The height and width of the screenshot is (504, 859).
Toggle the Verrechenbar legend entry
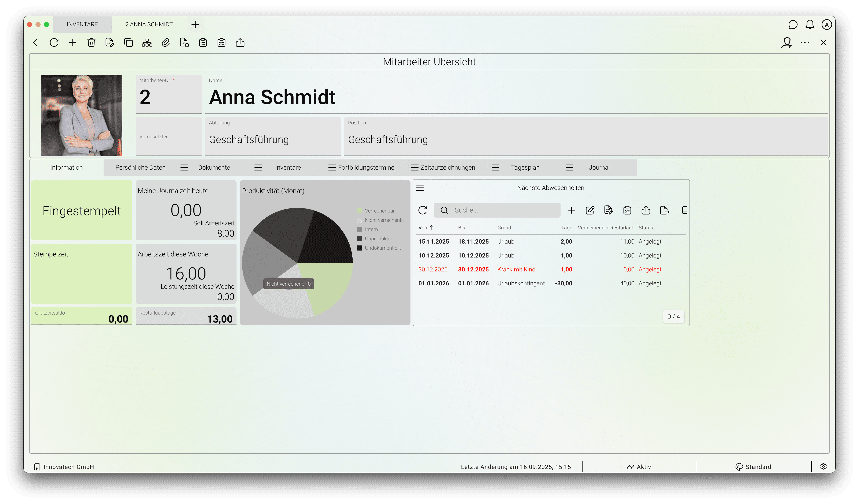pos(379,211)
